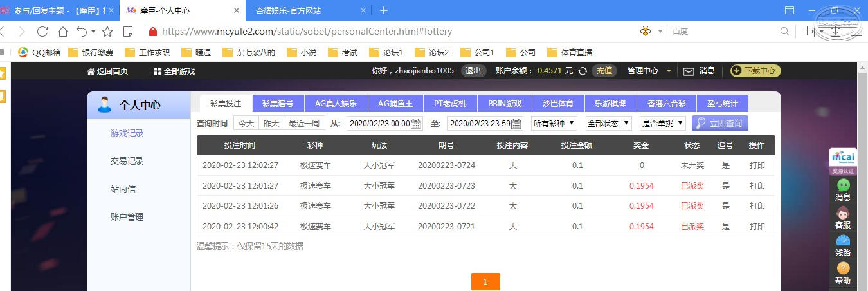Open calendar icon for end date

point(516,123)
